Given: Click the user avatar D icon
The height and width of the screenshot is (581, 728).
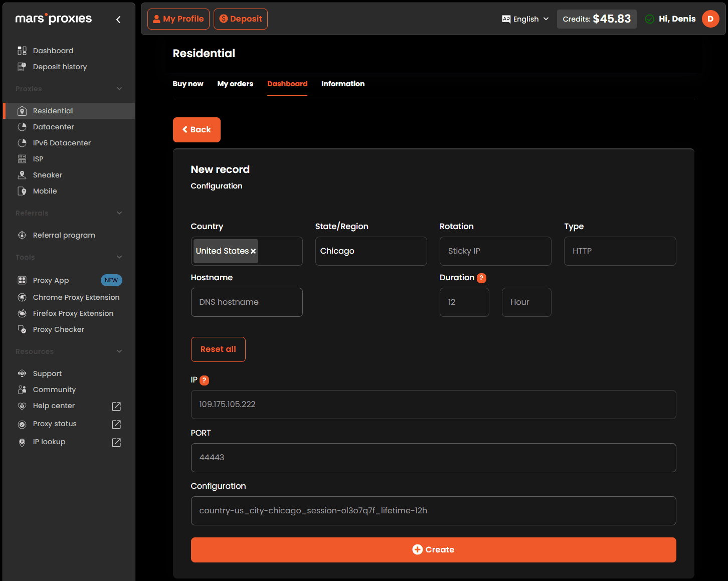Looking at the screenshot, I should click(710, 19).
